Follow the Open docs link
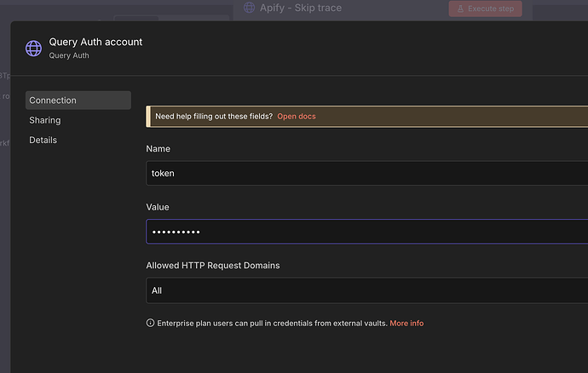This screenshot has width=588, height=373. point(296,116)
